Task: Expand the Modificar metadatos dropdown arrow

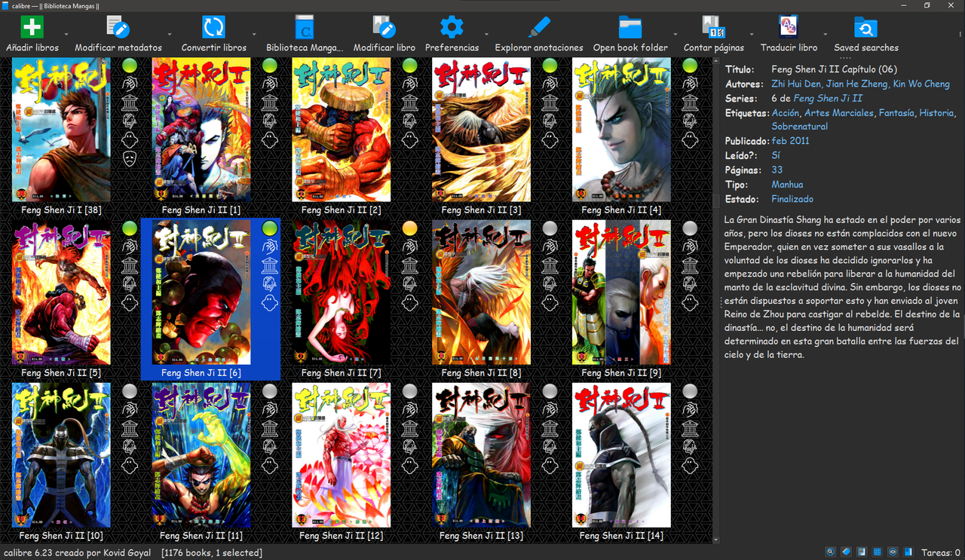Action: [x=170, y=35]
